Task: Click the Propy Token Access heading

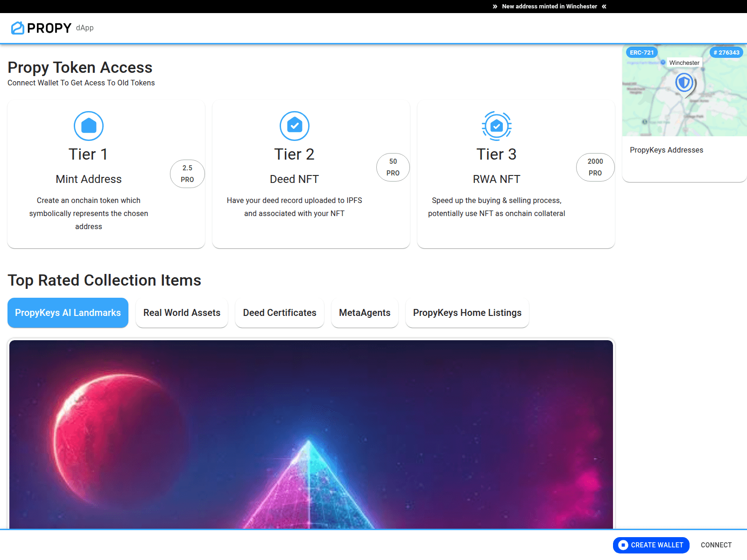Action: point(80,67)
